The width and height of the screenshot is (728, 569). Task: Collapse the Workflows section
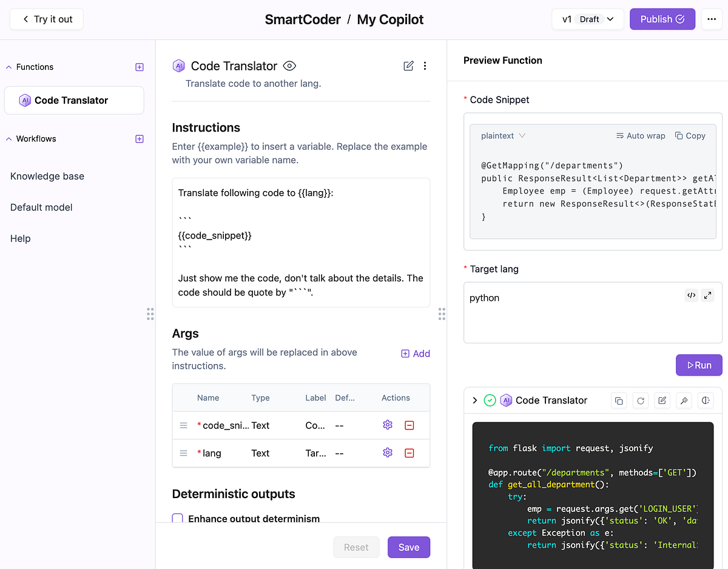pyautogui.click(x=8, y=138)
